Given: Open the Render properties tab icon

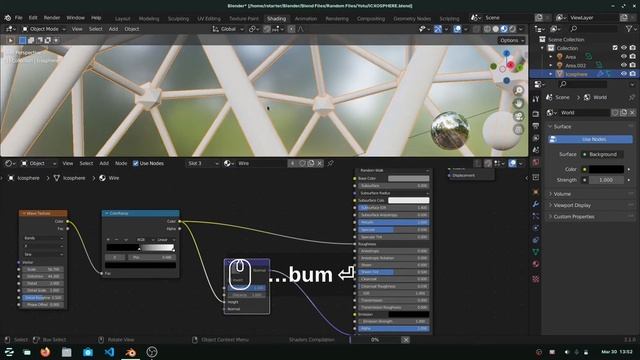Looking at the screenshot, I should (x=536, y=113).
